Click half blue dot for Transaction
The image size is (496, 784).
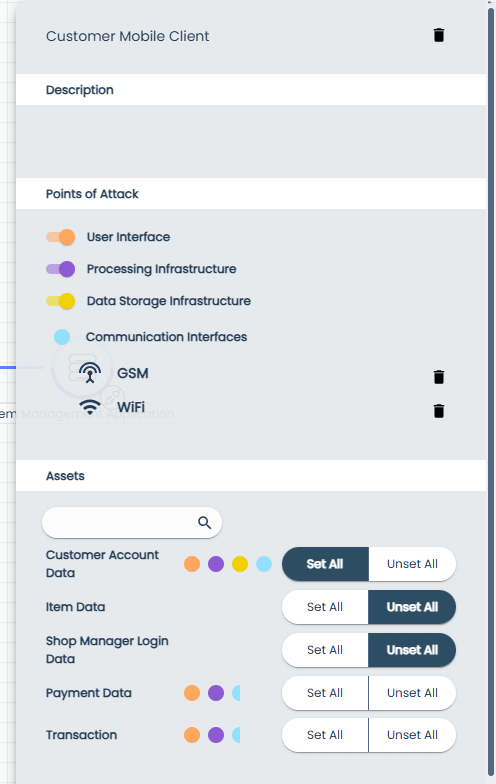(x=236, y=735)
